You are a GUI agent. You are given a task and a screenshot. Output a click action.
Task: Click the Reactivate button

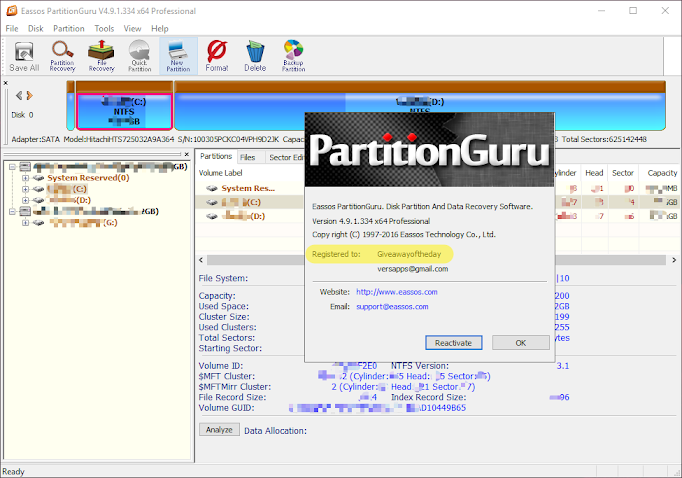click(x=454, y=343)
